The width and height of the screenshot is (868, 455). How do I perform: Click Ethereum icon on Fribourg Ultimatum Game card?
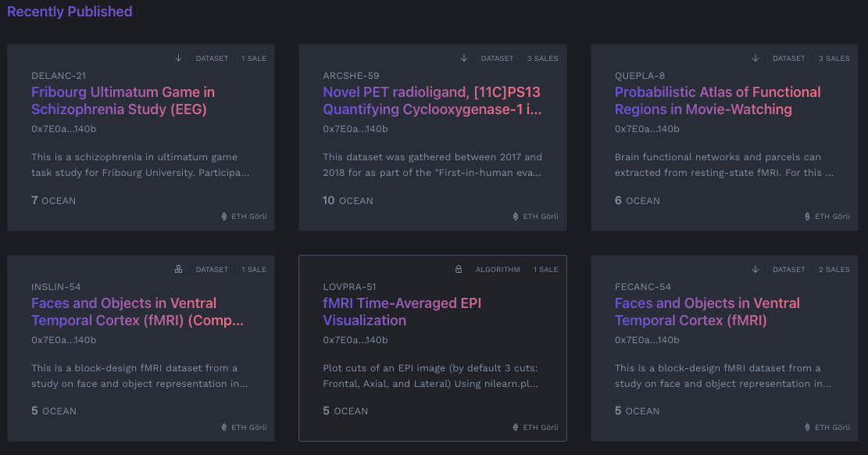[x=224, y=217]
